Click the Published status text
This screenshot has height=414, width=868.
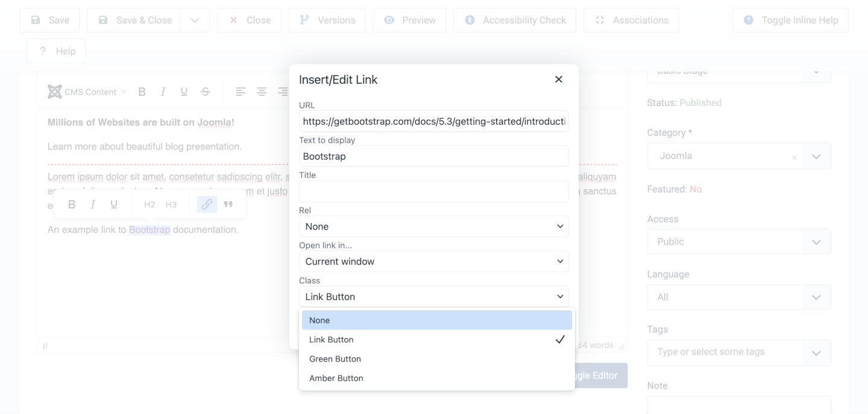pyautogui.click(x=700, y=102)
